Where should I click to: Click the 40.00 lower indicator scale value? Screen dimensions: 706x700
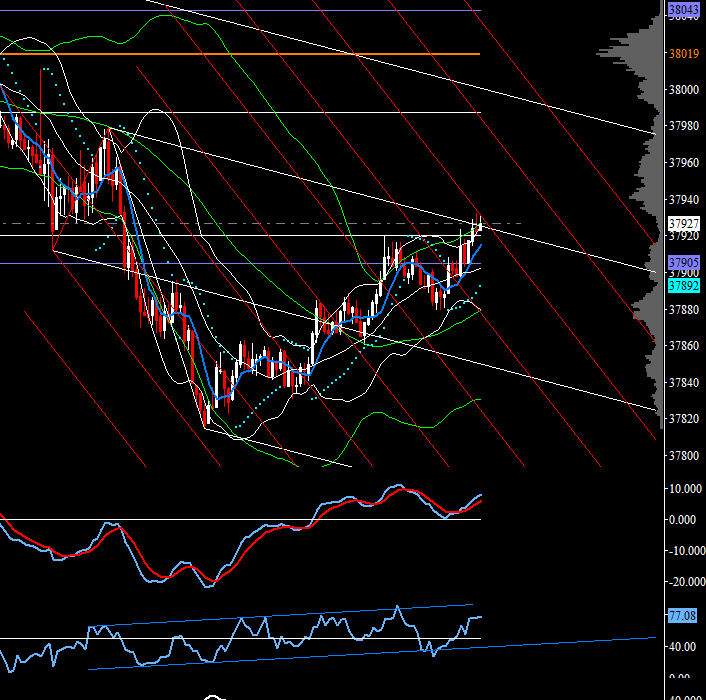[683, 647]
